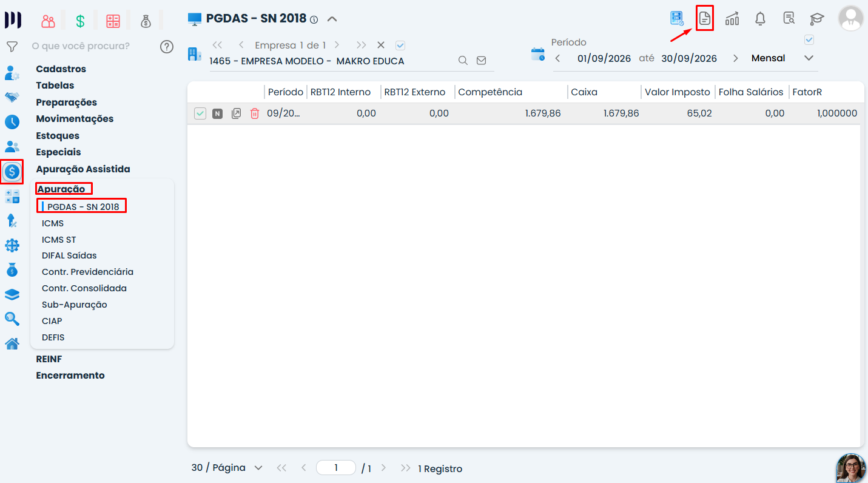Viewport: 868px width, 483px height.
Task: Open the REINF menu section
Action: click(x=49, y=359)
